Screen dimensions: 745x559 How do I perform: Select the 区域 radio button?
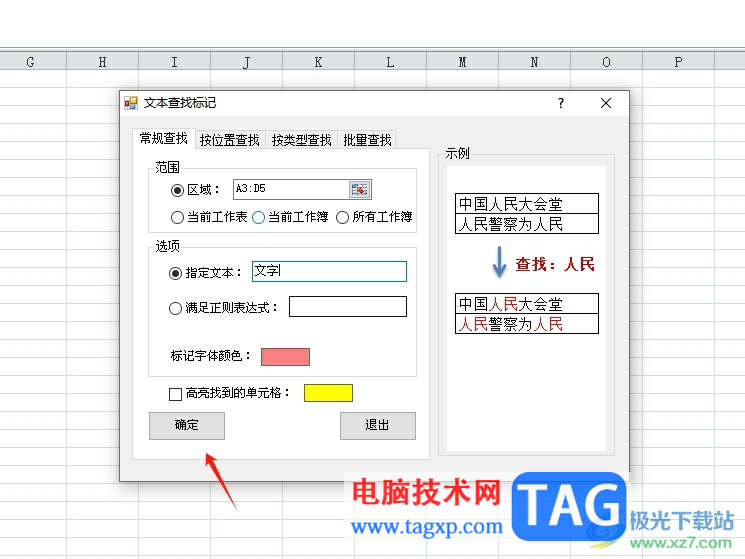point(177,190)
